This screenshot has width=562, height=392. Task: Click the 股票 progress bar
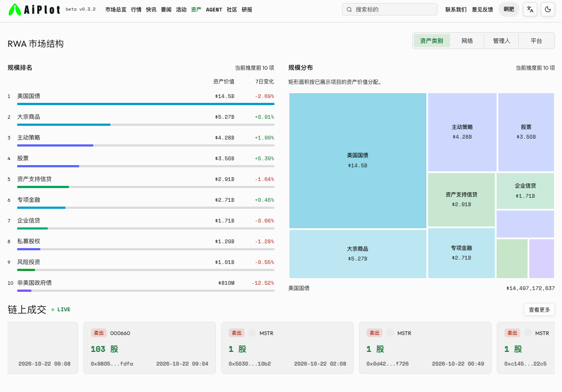click(146, 166)
